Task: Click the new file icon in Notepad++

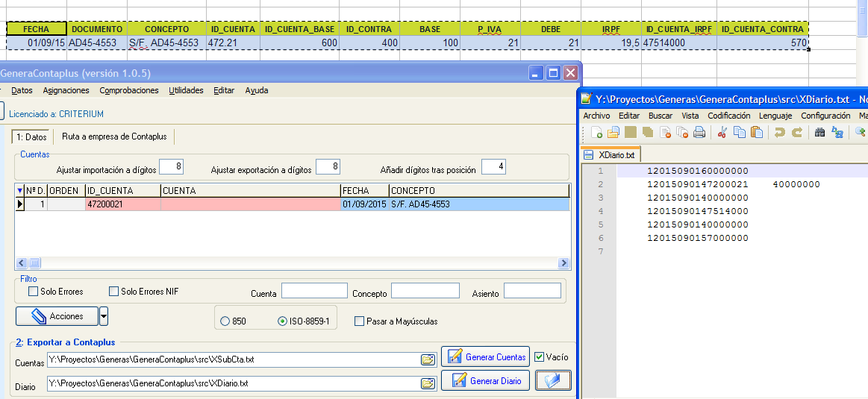Action: [597, 132]
